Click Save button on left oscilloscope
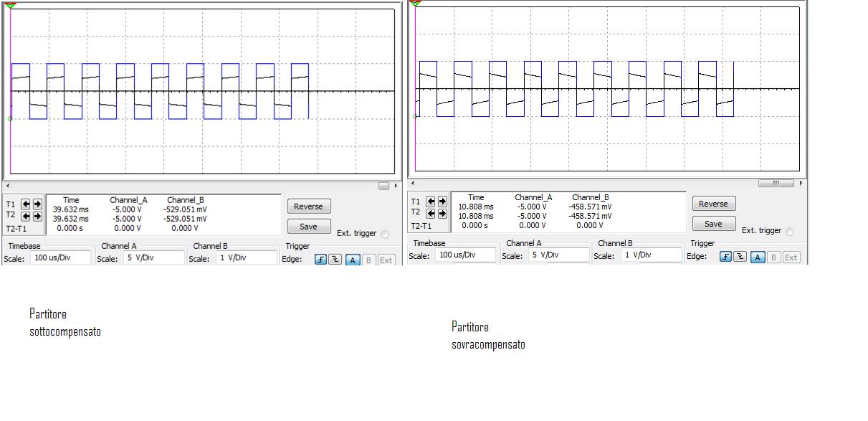The width and height of the screenshot is (868, 421). pos(309,227)
